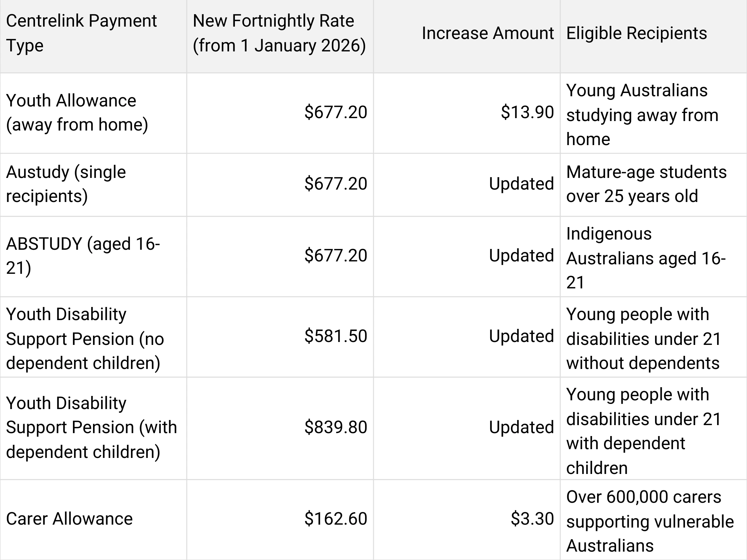The width and height of the screenshot is (747, 560).
Task: Select the Youth Allowance (away from home) cell
Action: pos(77,113)
